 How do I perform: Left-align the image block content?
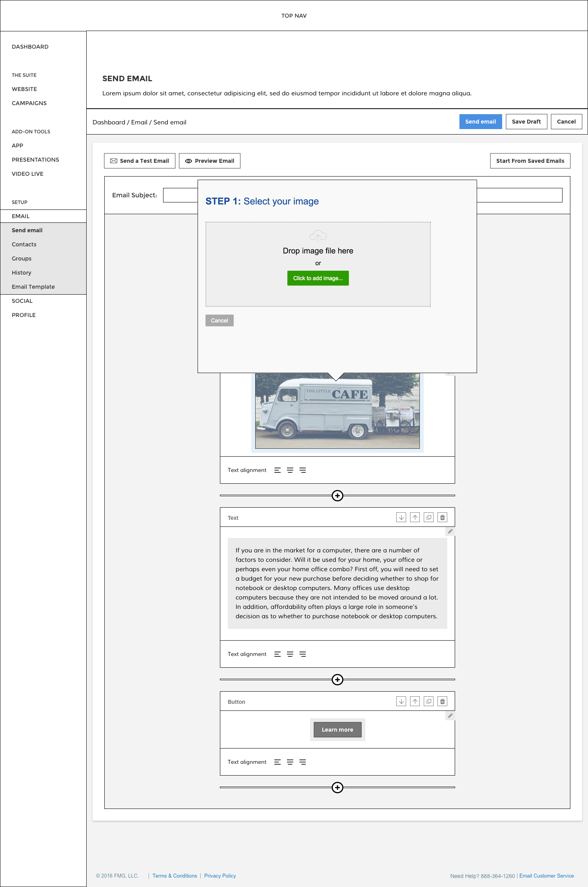[x=278, y=470]
